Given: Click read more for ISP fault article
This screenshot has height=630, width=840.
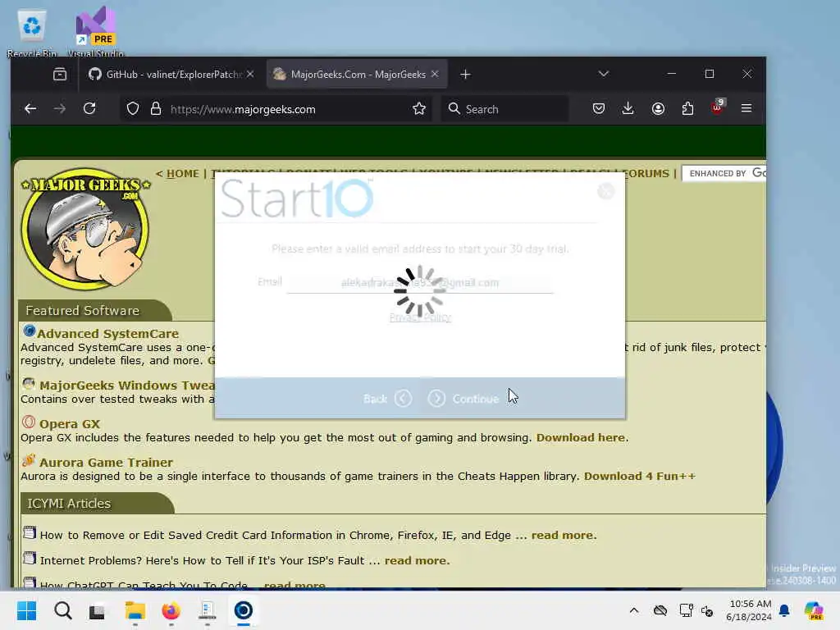Looking at the screenshot, I should click(x=416, y=560).
